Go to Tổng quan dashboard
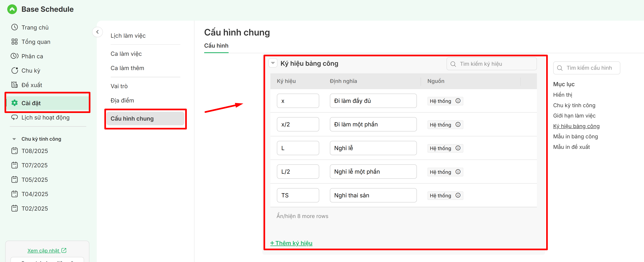This screenshot has width=644, height=262. coord(36,42)
